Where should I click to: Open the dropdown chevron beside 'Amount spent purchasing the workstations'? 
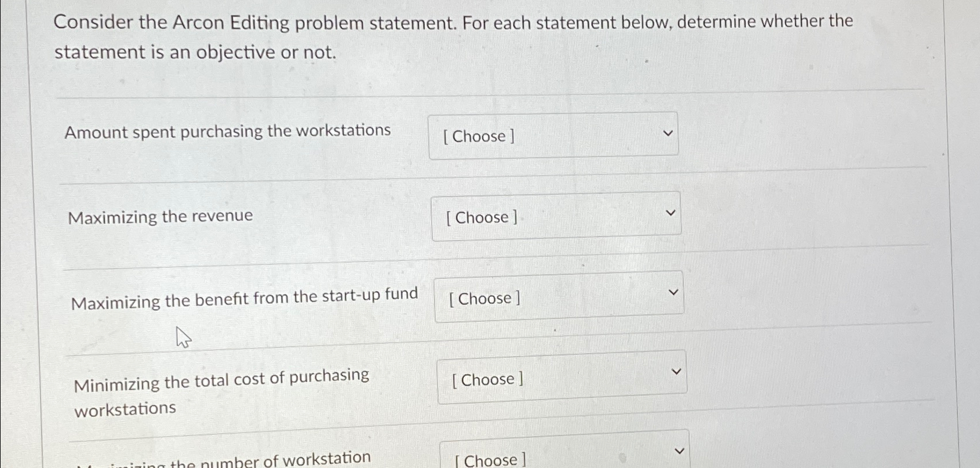click(668, 133)
